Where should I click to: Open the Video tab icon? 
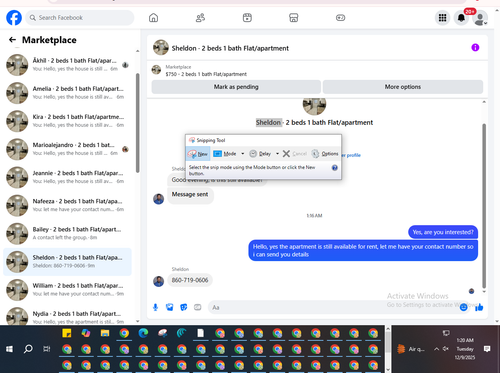[247, 18]
